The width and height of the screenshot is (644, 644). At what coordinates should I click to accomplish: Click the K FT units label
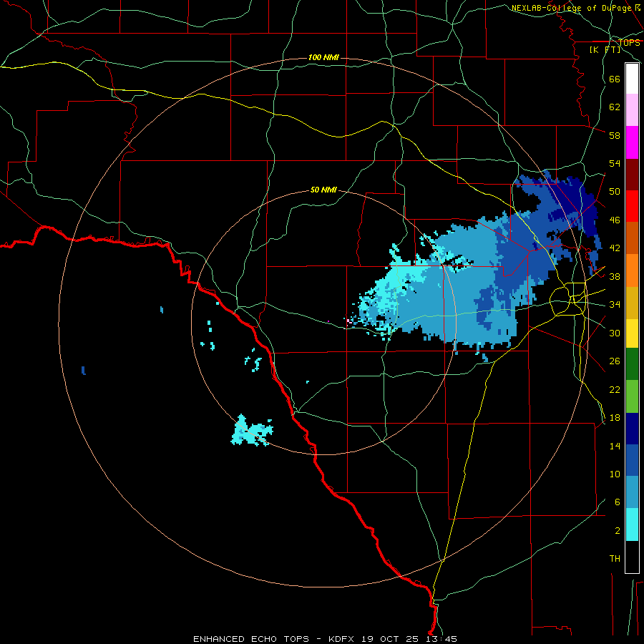coord(605,49)
